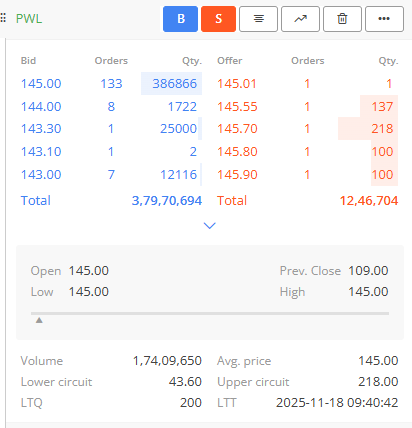Viewport: 412px width, 428px height.
Task: Select bid price 143.30
Action: 41,129
